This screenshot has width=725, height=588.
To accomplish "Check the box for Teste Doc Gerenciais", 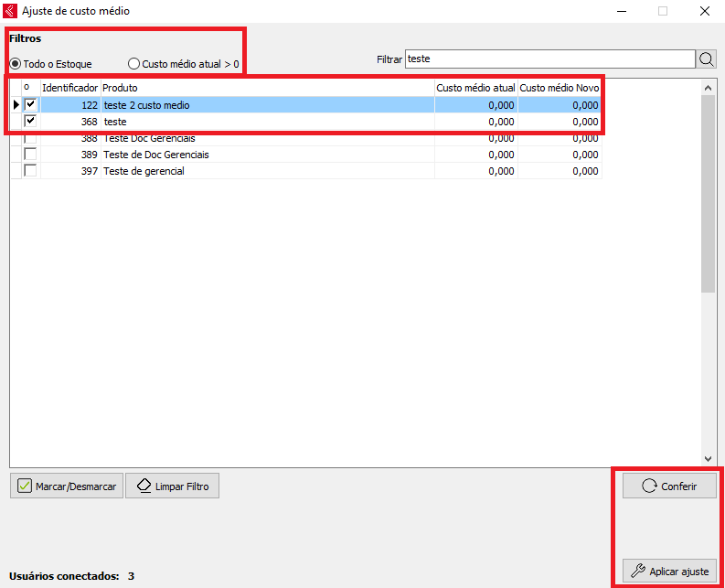I will 30,138.
